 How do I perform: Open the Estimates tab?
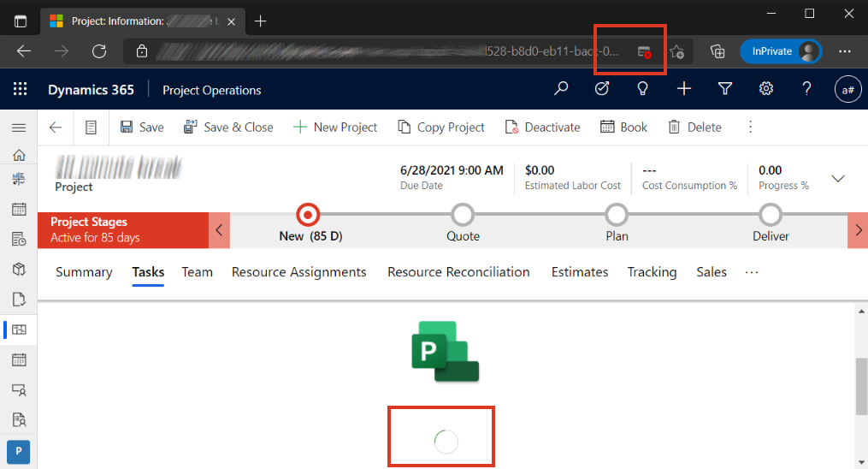580,272
